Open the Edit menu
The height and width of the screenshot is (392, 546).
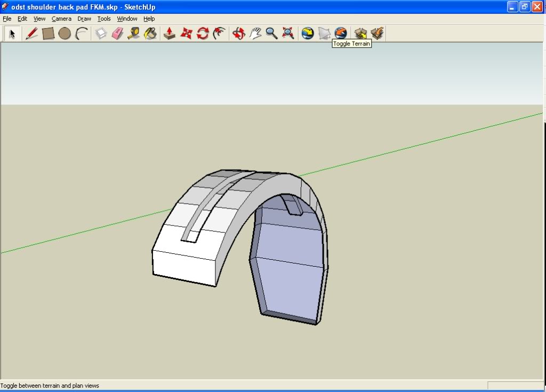pyautogui.click(x=22, y=19)
